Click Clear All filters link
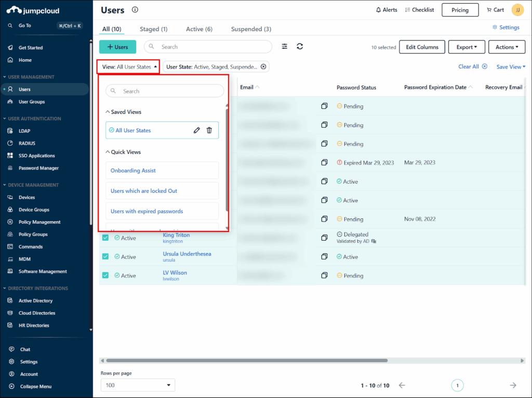Image resolution: width=532 pixels, height=398 pixels. coord(473,66)
